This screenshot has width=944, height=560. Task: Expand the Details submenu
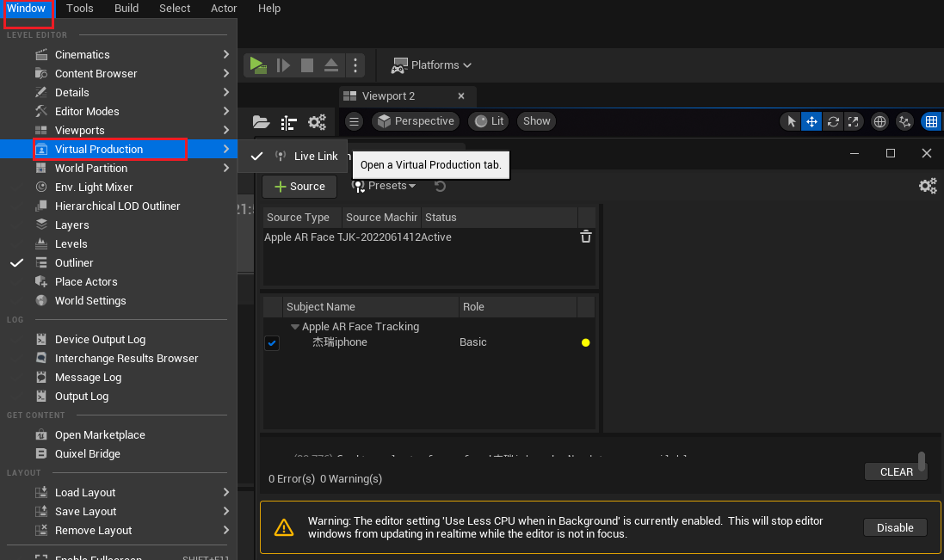click(x=119, y=93)
